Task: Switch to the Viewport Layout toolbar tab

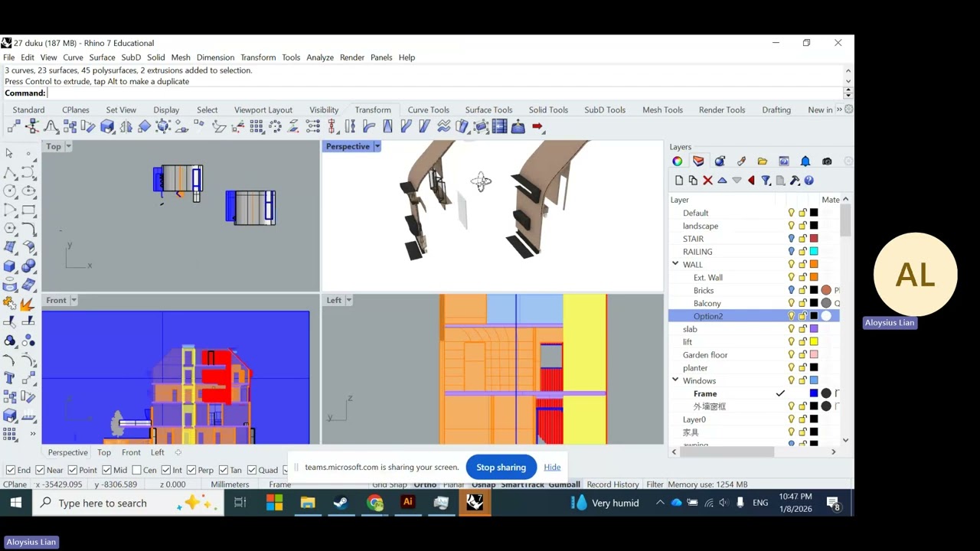Action: (263, 109)
